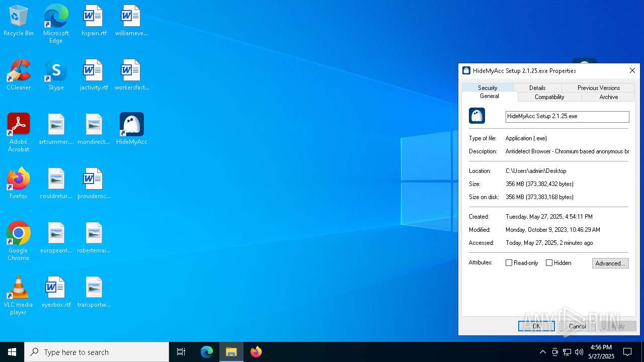Viewport: 644px width, 362px height.
Task: Open network status tray icon
Action: (567, 352)
